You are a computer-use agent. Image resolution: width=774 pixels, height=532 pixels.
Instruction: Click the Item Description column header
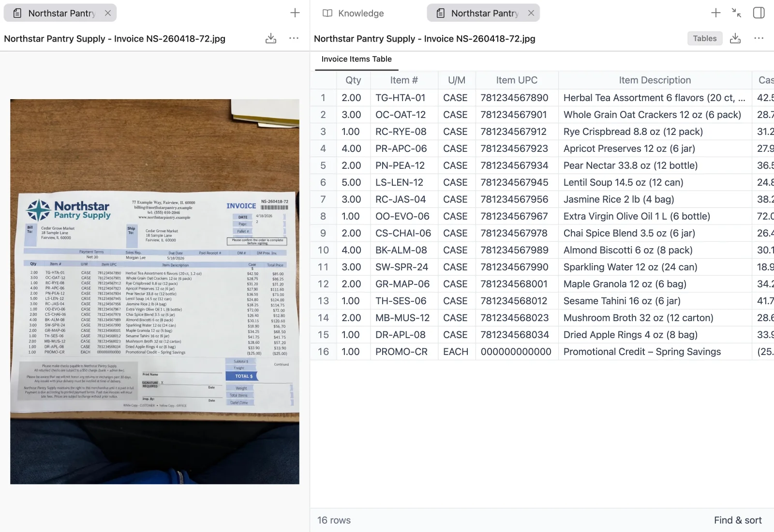[655, 80]
